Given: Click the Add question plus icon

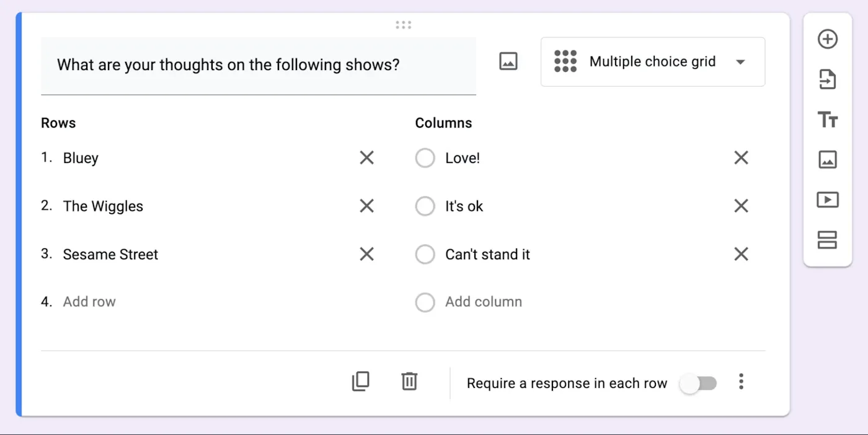Looking at the screenshot, I should click(x=828, y=39).
